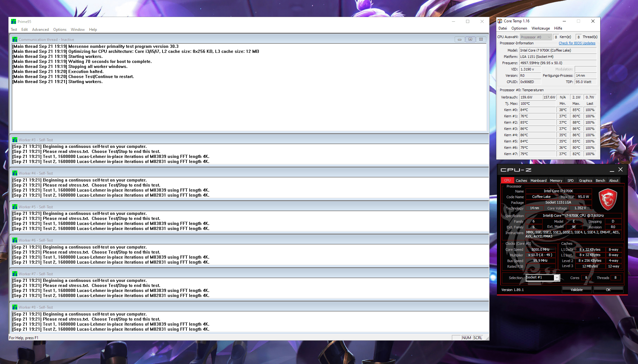Minimize the Communication thread child window
The height and width of the screenshot is (364, 638).
459,39
